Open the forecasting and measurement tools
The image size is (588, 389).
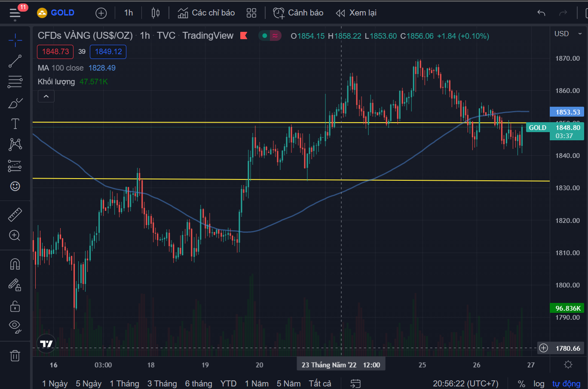(x=15, y=166)
